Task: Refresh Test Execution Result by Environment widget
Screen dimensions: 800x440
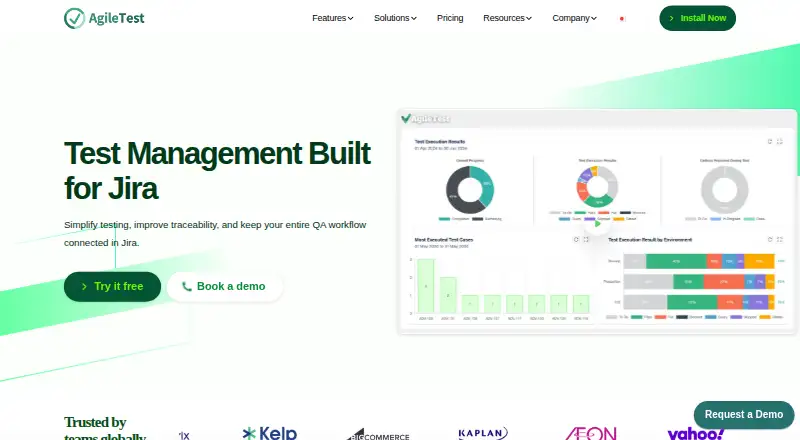Action: click(x=770, y=239)
